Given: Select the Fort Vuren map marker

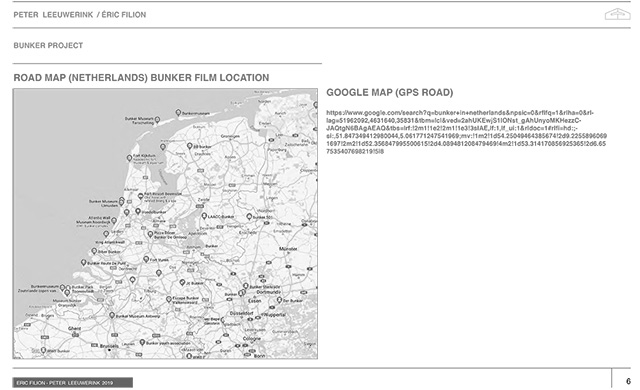Looking at the screenshot, I should coord(146,259).
